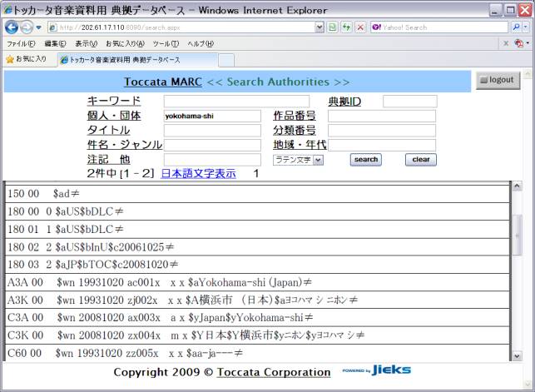Open the 編集(E) menu
This screenshot has height=392, width=535.
click(55, 43)
